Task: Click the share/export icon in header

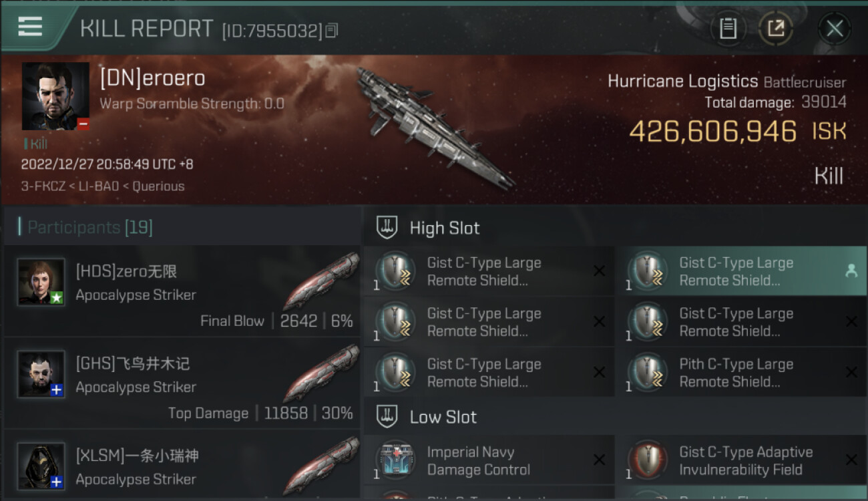Action: (x=775, y=29)
